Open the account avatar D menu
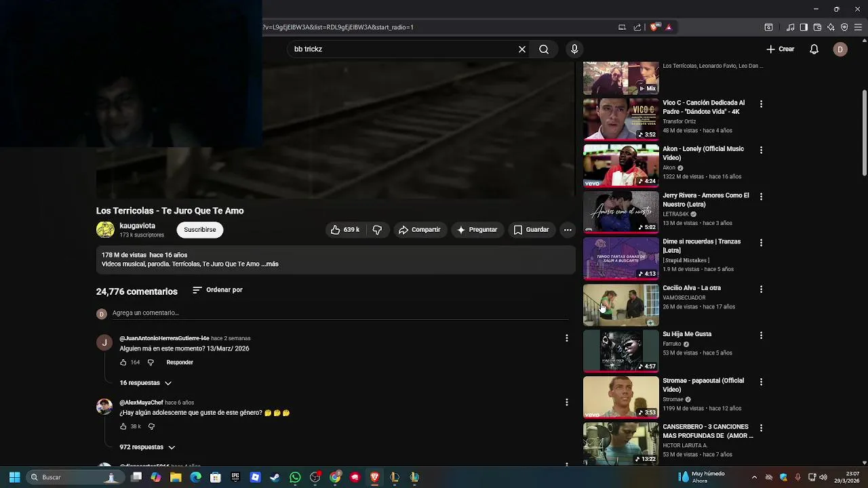The image size is (868, 488). [840, 49]
